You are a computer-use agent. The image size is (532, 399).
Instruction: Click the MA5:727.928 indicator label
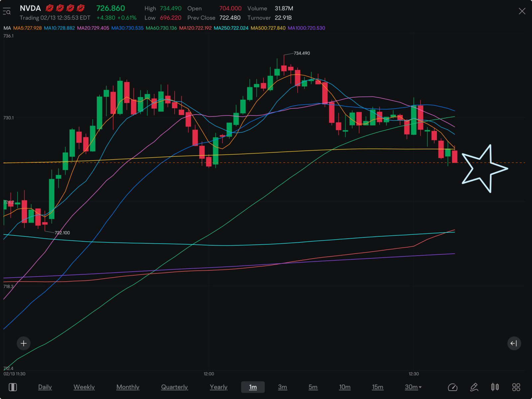pos(28,28)
